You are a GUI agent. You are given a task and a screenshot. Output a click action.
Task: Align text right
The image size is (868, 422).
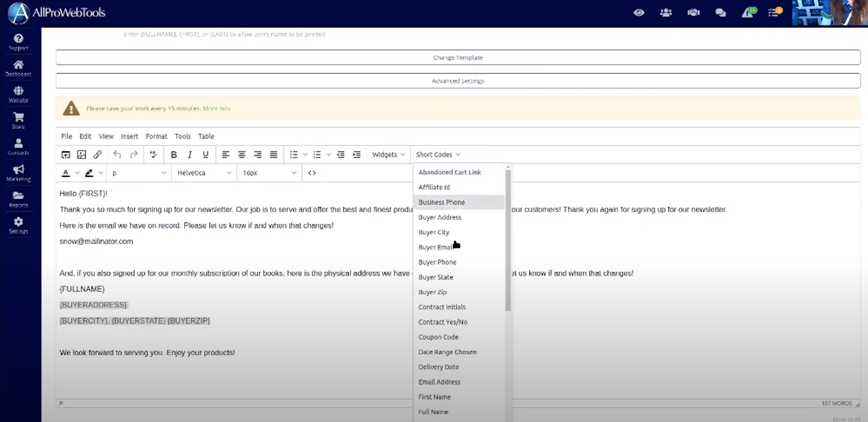258,155
